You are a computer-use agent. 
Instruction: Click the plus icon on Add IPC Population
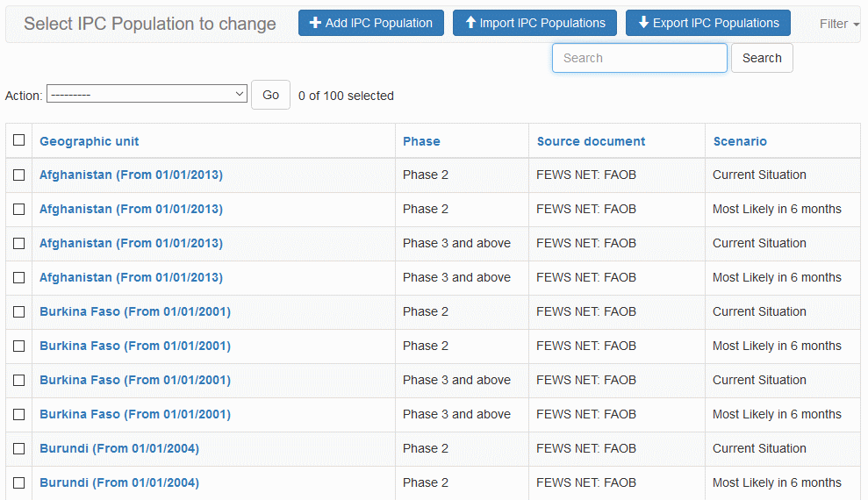316,24
